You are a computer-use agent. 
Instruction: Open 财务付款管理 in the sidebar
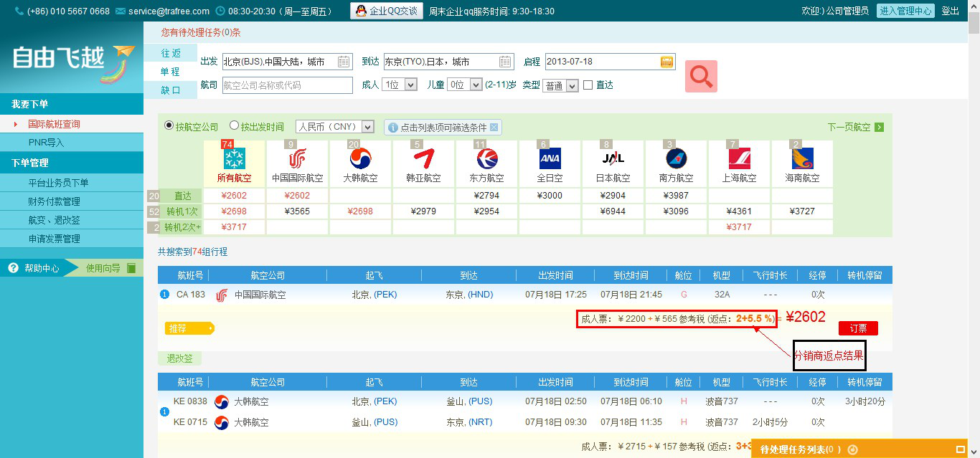point(54,201)
